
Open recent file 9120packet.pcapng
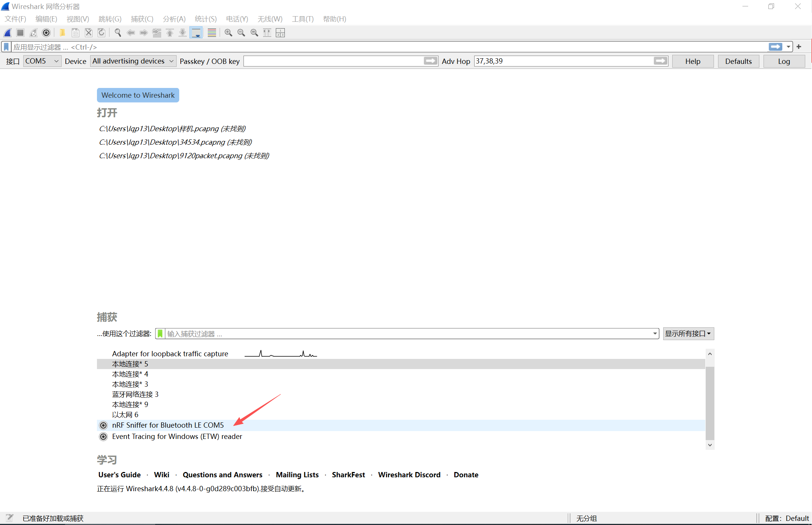pyautogui.click(x=184, y=156)
